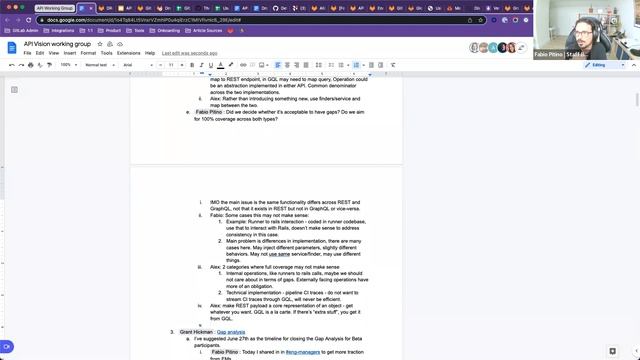Click the checklist icon

(331, 65)
